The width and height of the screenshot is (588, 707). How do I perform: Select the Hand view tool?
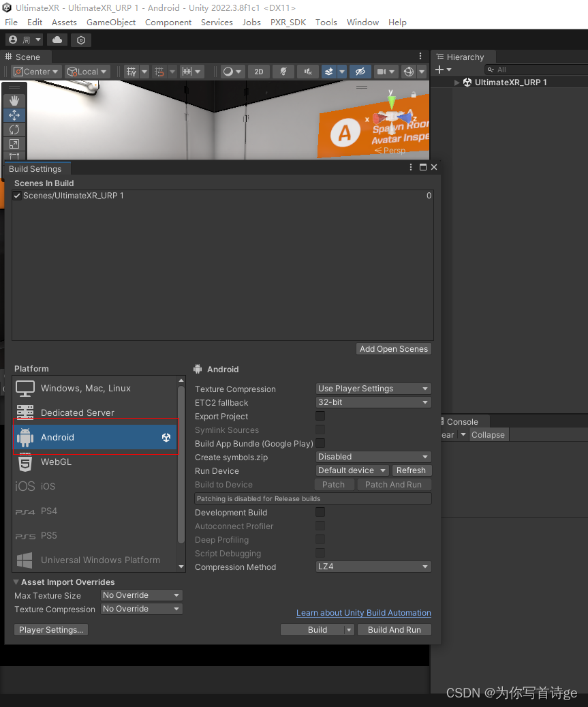coord(14,100)
